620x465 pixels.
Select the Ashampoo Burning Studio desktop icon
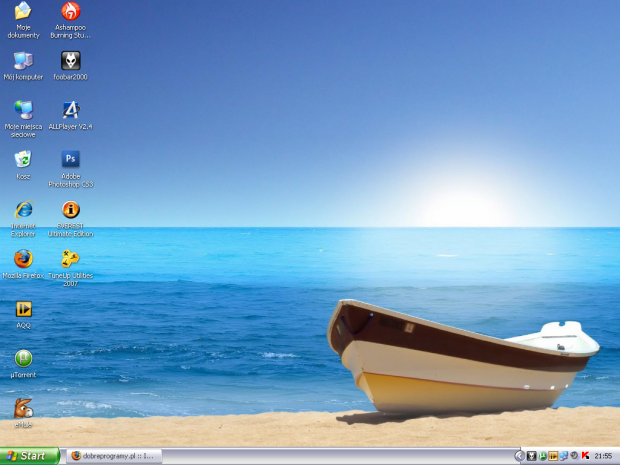[x=71, y=12]
